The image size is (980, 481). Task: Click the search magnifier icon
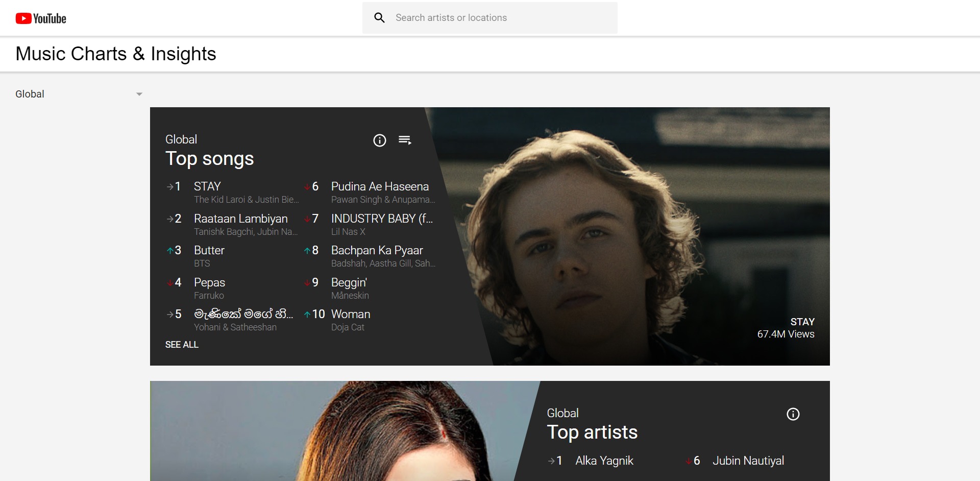(379, 18)
